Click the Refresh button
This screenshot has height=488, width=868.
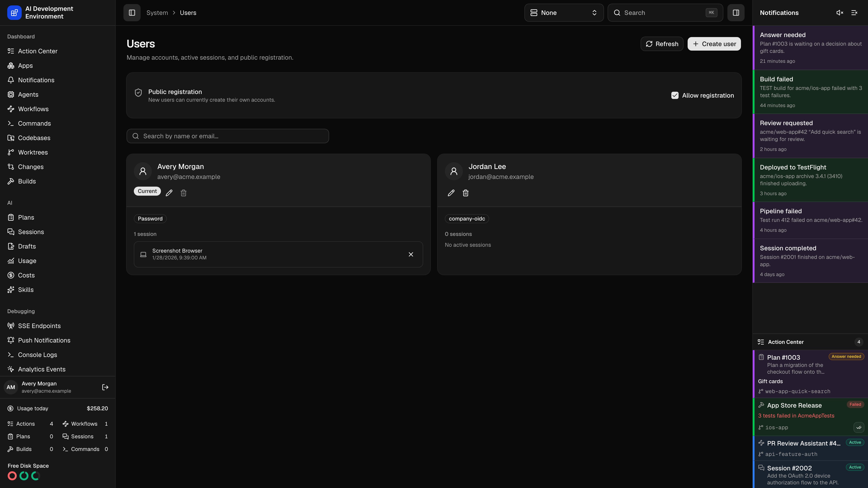click(x=662, y=44)
